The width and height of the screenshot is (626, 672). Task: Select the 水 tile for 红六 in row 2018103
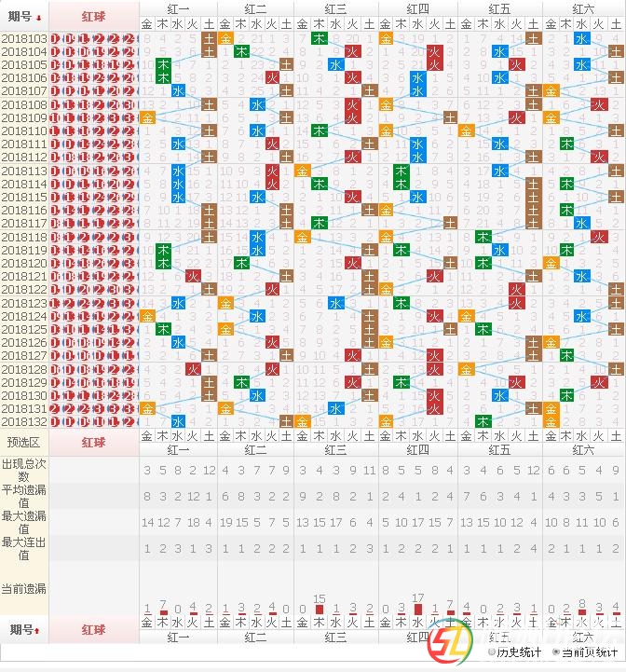click(582, 39)
